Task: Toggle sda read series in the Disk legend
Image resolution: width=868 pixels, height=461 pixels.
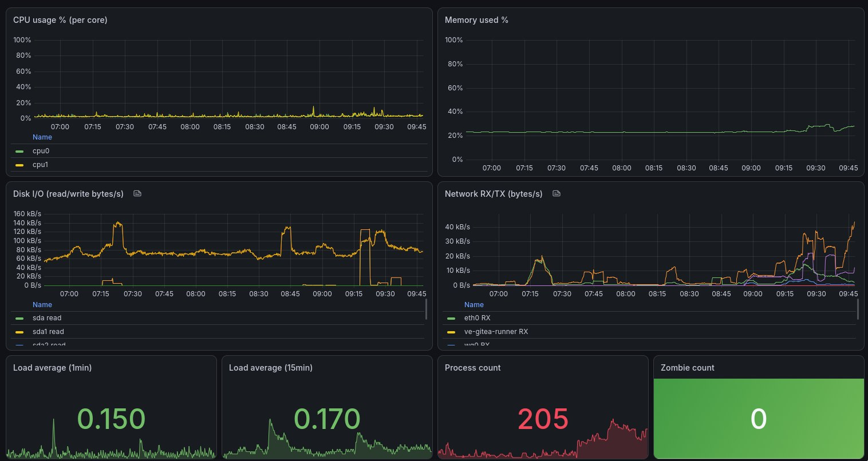Action: [47, 318]
